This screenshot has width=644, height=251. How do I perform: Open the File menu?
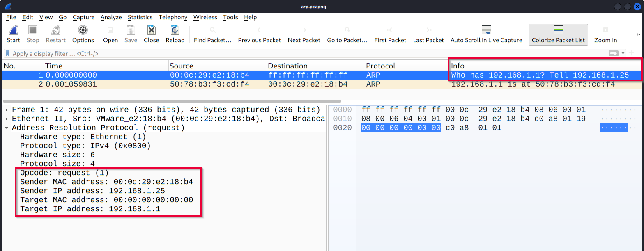[11, 17]
